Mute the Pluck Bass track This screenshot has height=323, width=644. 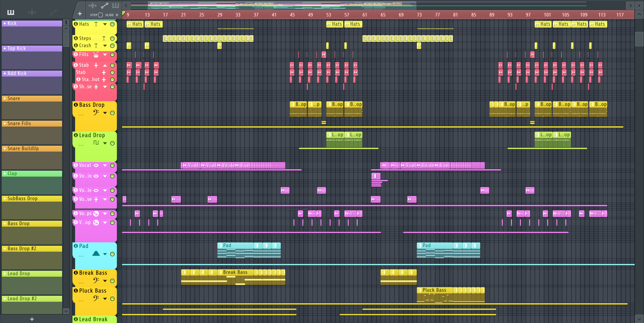pyautogui.click(x=112, y=299)
